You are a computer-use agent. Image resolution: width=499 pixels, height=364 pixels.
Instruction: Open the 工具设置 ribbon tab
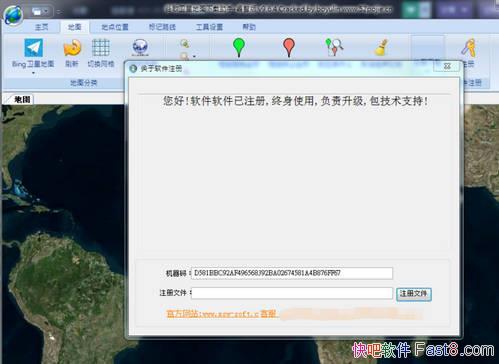coord(209,27)
